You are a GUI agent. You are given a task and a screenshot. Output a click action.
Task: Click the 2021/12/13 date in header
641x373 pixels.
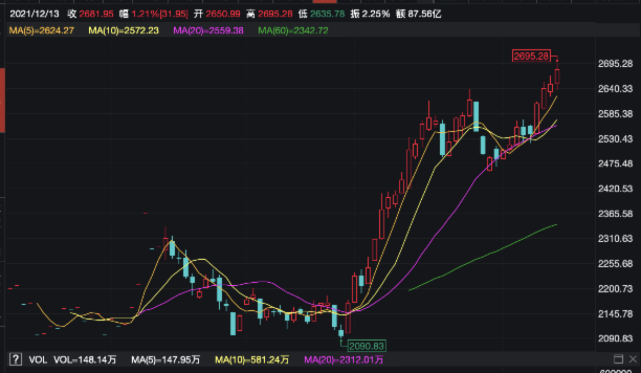point(34,14)
